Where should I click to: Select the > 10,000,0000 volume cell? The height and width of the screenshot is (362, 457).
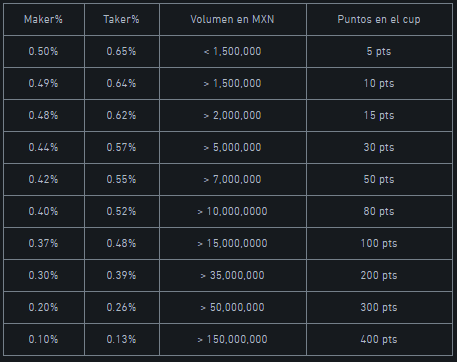pos(233,211)
